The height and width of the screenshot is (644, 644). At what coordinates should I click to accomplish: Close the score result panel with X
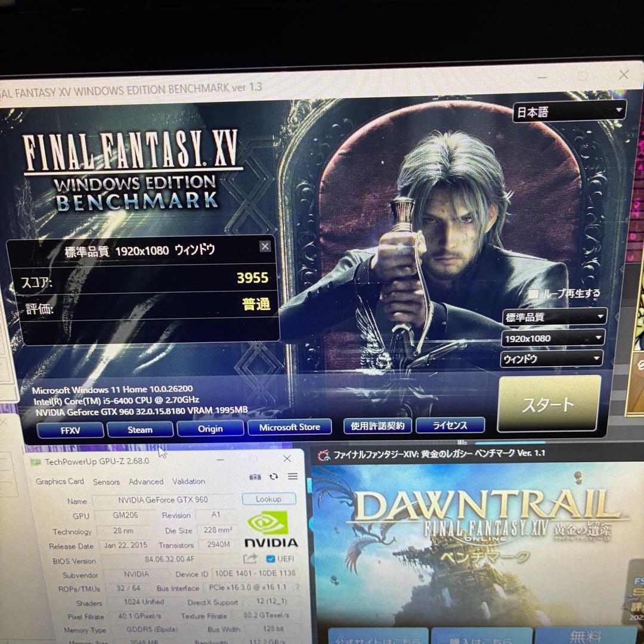[x=265, y=246]
